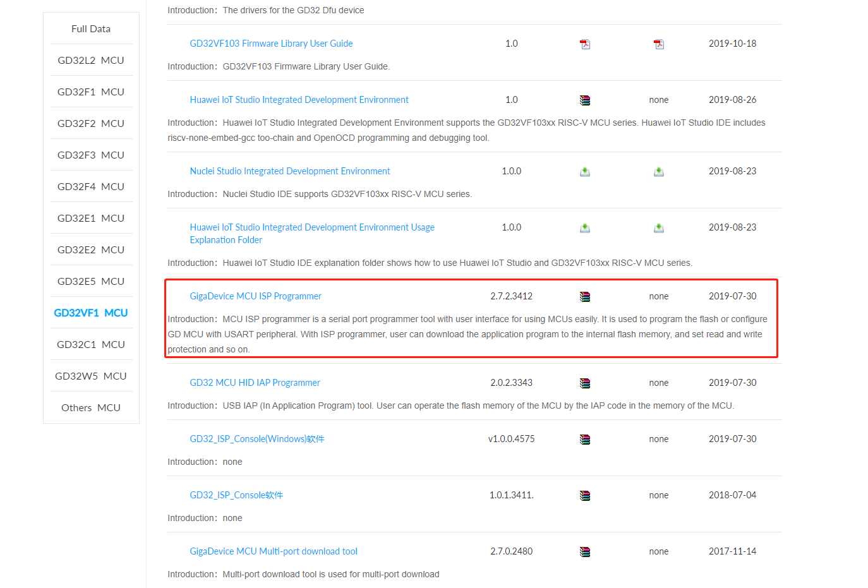Choose Others MCU in sidebar
Image resolution: width=868 pixels, height=588 pixels.
pyautogui.click(x=91, y=408)
